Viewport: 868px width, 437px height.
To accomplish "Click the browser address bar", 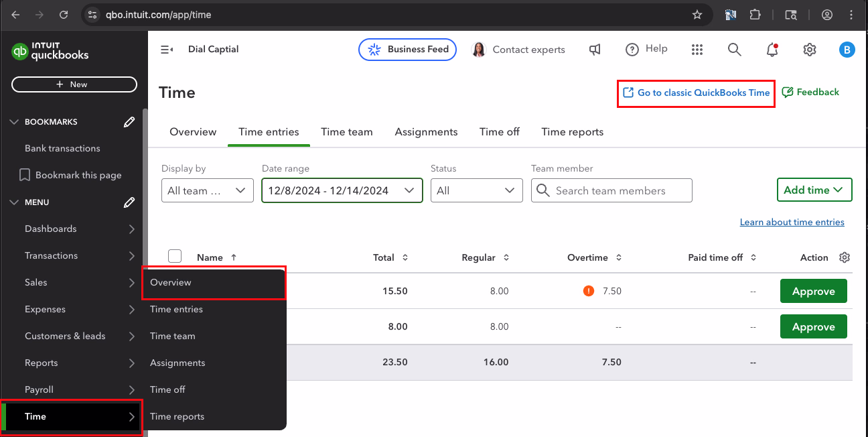I will click(395, 14).
